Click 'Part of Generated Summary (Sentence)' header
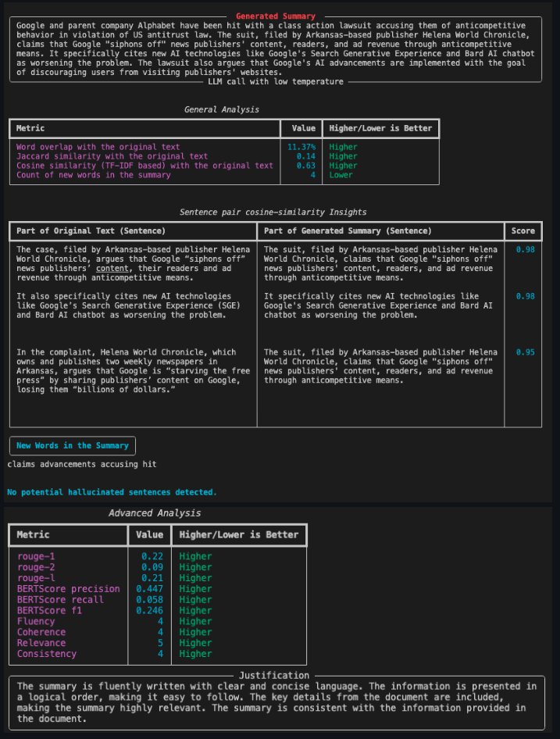 pos(348,231)
